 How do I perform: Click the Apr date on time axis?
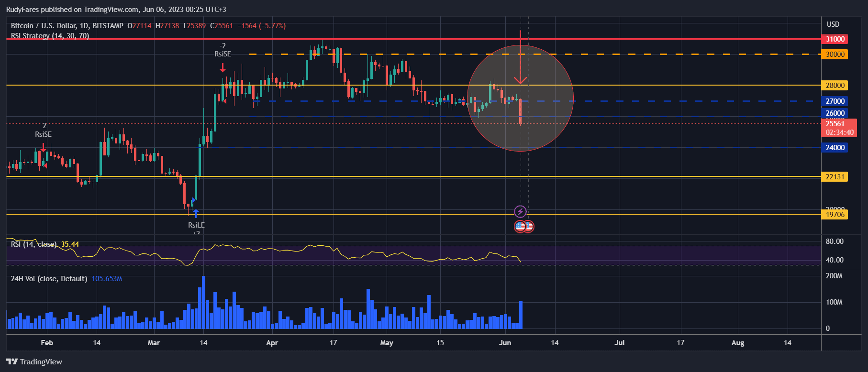click(272, 343)
